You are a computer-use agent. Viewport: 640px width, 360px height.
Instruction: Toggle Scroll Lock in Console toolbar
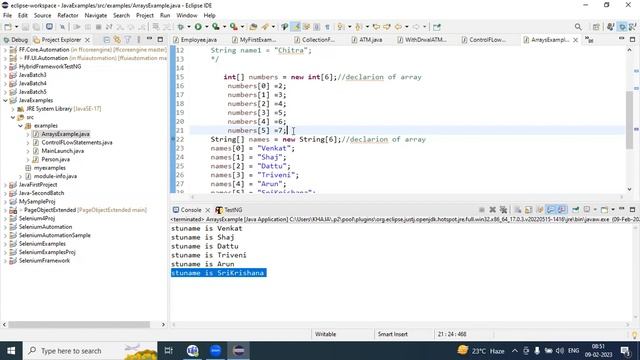click(529, 210)
